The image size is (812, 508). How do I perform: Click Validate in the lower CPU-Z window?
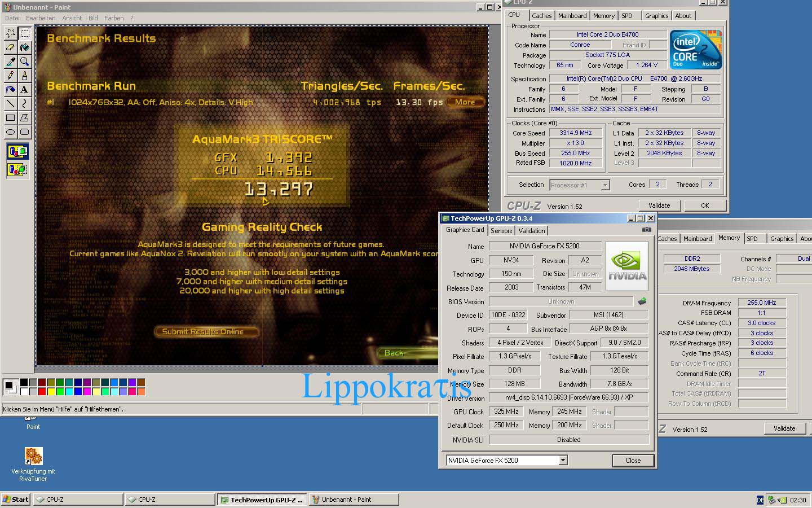pos(784,428)
